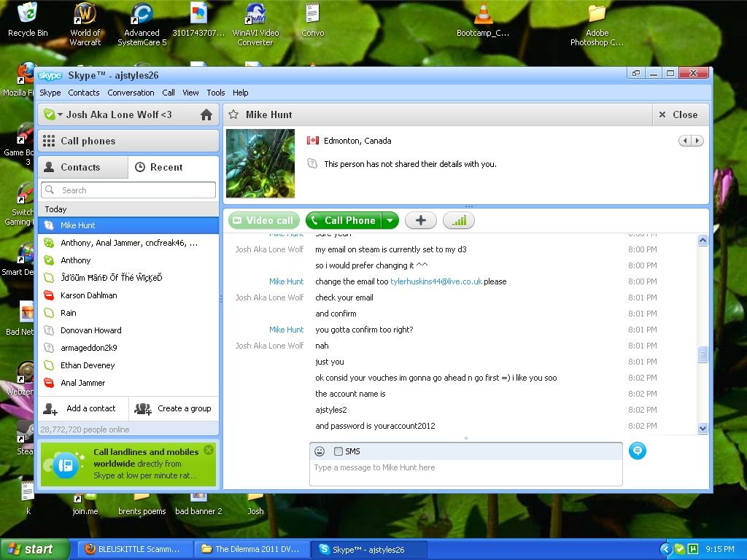Screen dimensions: 747x560
Task: Select contact Donovan Howard
Action: [x=128, y=330]
